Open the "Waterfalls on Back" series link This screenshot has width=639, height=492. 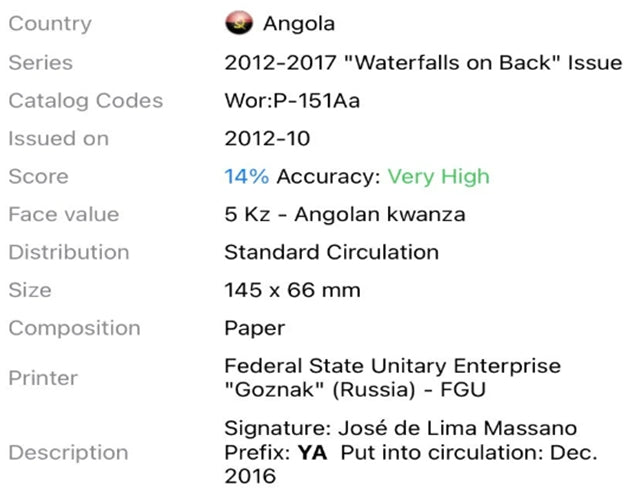tap(423, 62)
